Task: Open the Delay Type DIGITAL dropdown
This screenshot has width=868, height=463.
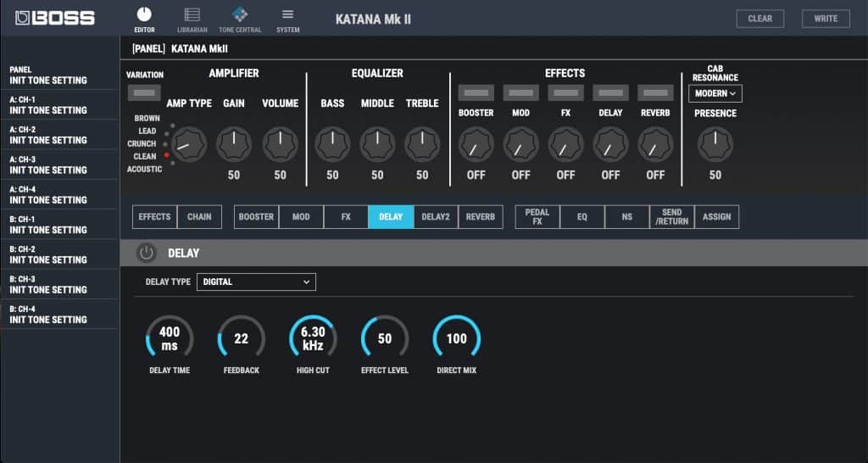Action: 256,282
